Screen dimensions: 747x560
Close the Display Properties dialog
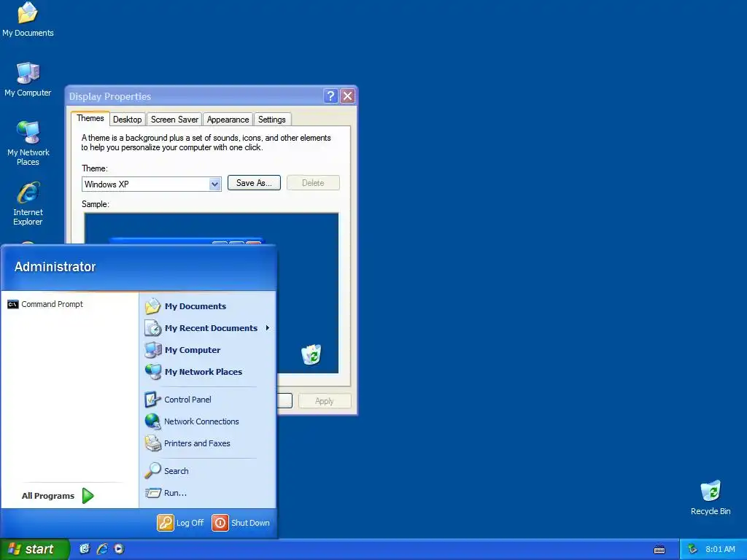tap(348, 96)
